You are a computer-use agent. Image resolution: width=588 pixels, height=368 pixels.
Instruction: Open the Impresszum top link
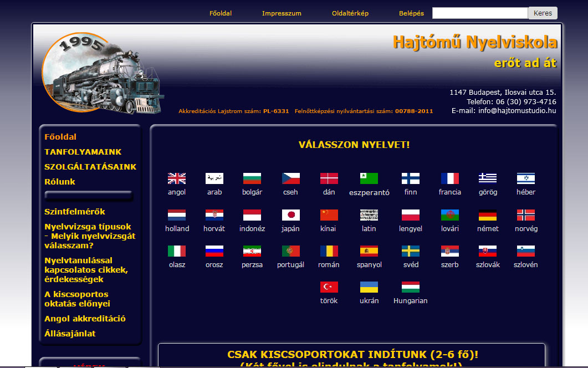coord(282,13)
